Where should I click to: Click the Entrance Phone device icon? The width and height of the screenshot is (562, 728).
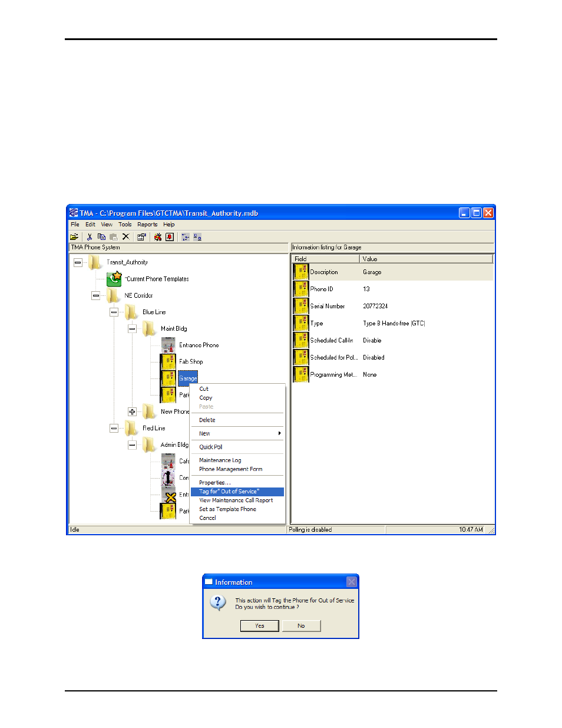click(168, 345)
